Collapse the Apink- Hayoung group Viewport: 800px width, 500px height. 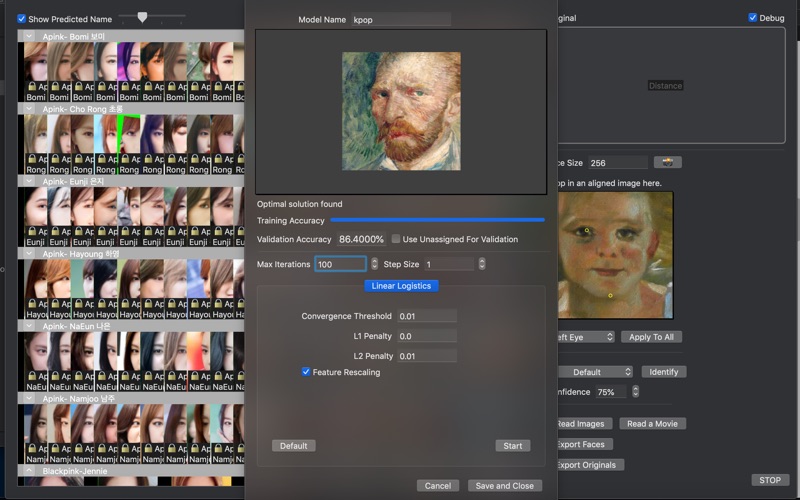coord(30,254)
